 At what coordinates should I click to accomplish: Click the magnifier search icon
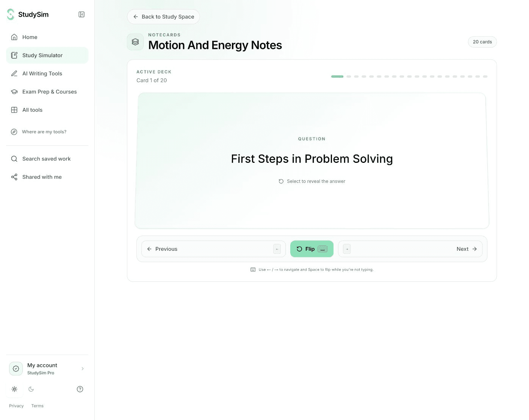coord(14,159)
